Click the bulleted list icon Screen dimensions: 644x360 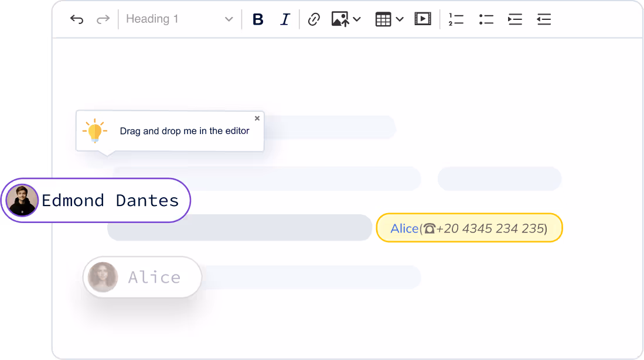coord(486,19)
